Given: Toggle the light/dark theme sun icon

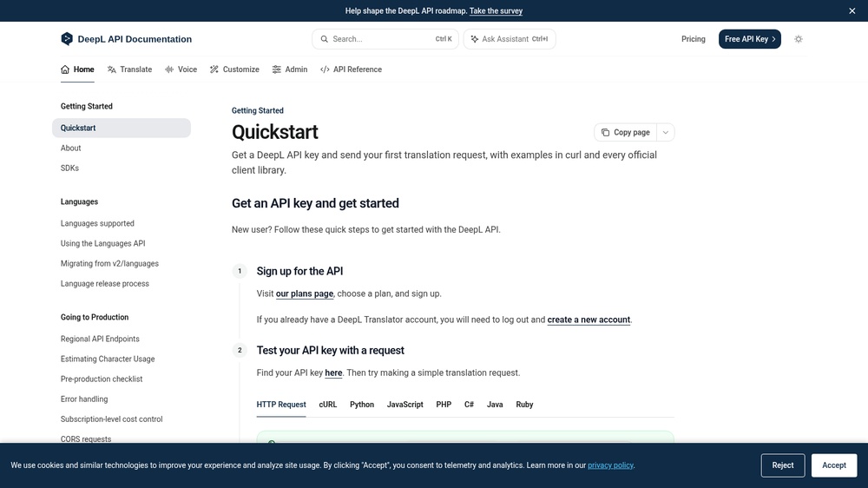Looking at the screenshot, I should coord(799,39).
